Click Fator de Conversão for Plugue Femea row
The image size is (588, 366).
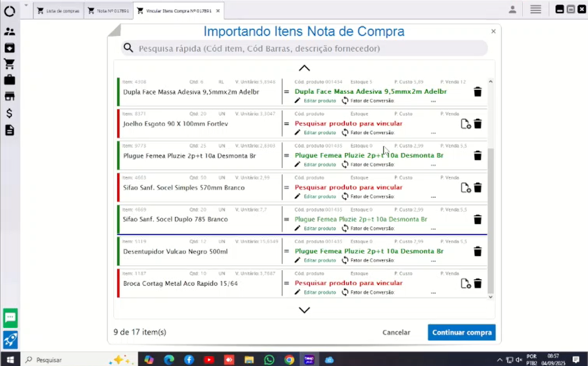pyautogui.click(x=368, y=164)
